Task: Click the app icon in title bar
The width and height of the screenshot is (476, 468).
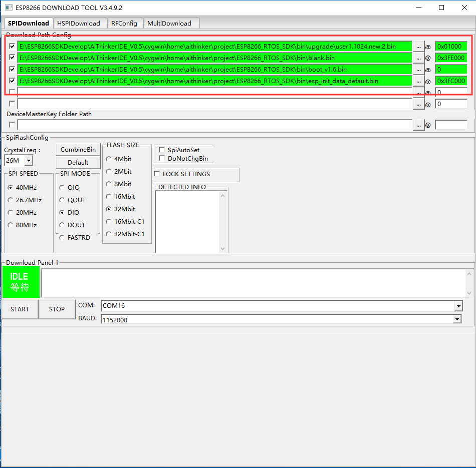Action: (9, 8)
